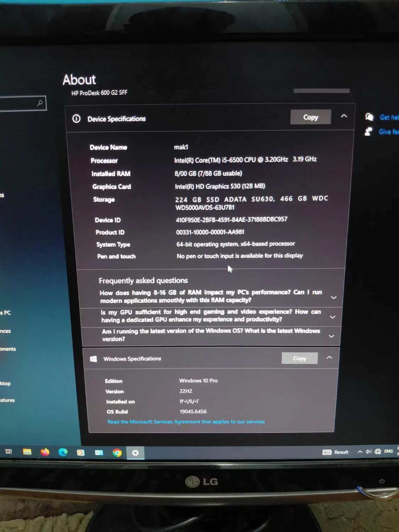Open Google Chrome from the taskbar
The width and height of the screenshot is (399, 532).
point(117,453)
